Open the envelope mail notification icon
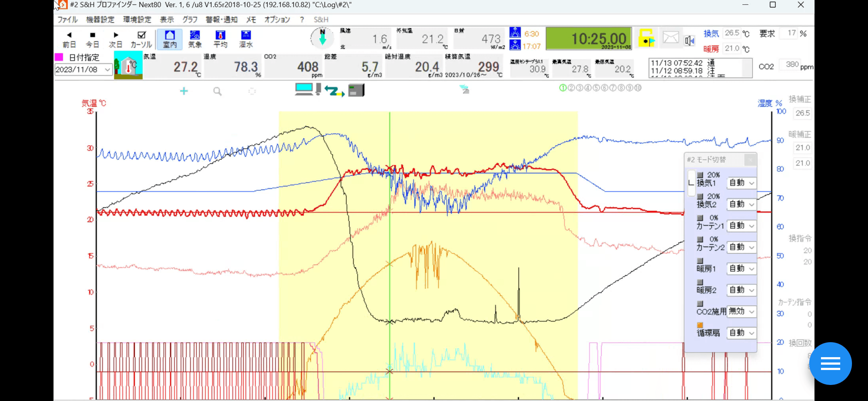 point(670,37)
